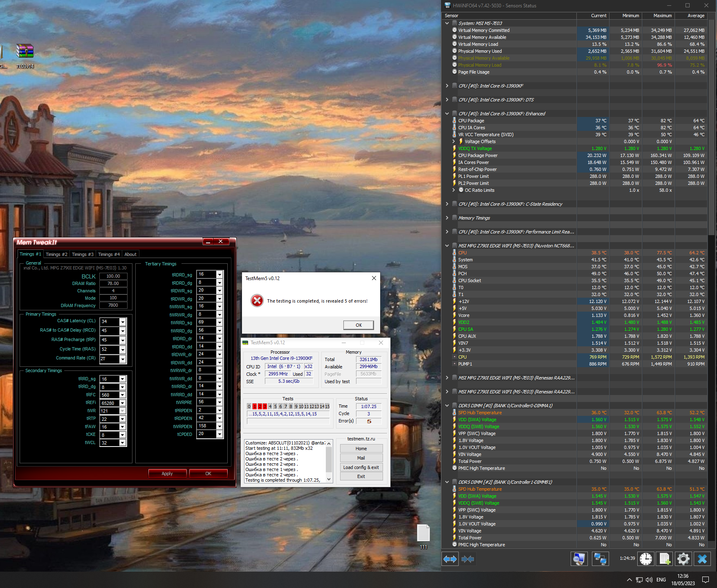Viewport: 717px width, 588px height.
Task: Open HWiNFO sensor settings gear icon
Action: (683, 559)
